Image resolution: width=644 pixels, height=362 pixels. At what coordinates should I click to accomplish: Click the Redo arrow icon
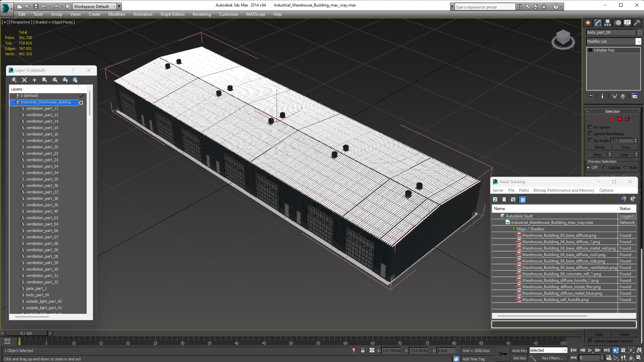click(x=56, y=6)
